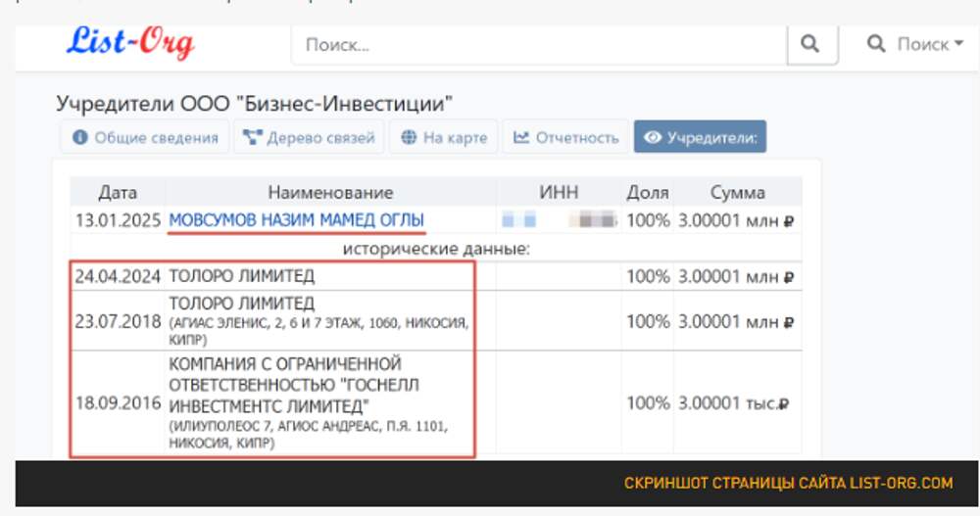Select the date 23.07.2018

[119, 321]
